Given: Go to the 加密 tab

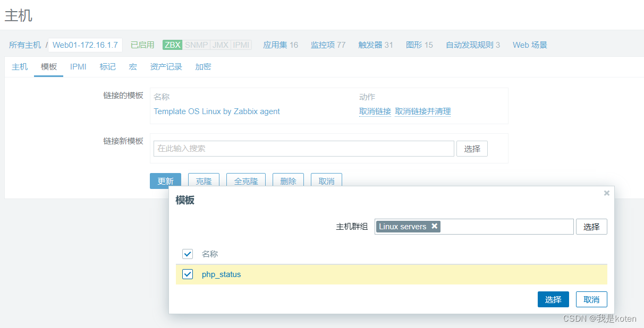Looking at the screenshot, I should [x=203, y=67].
